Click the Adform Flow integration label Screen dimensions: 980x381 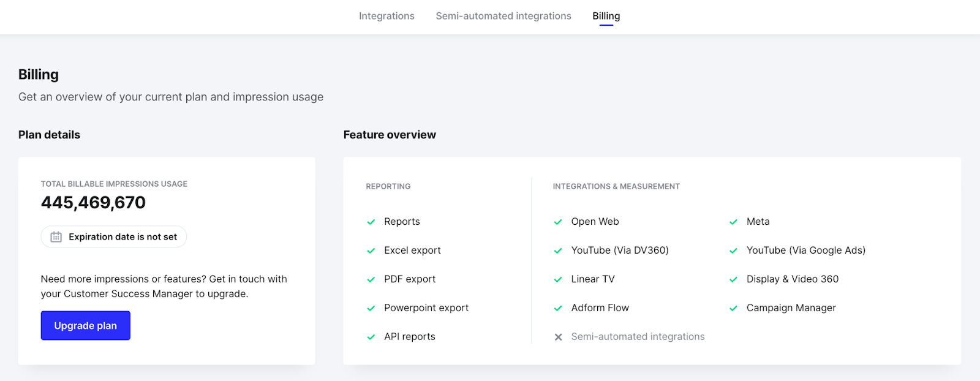[600, 308]
